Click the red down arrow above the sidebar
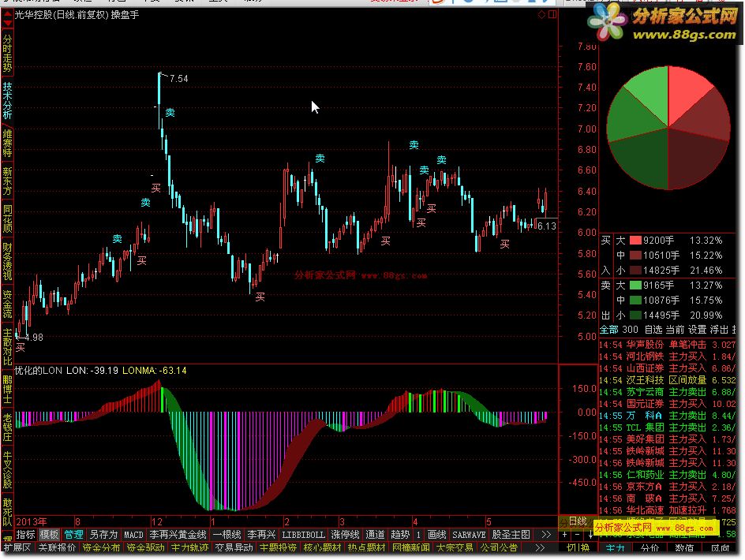 [x=7, y=22]
